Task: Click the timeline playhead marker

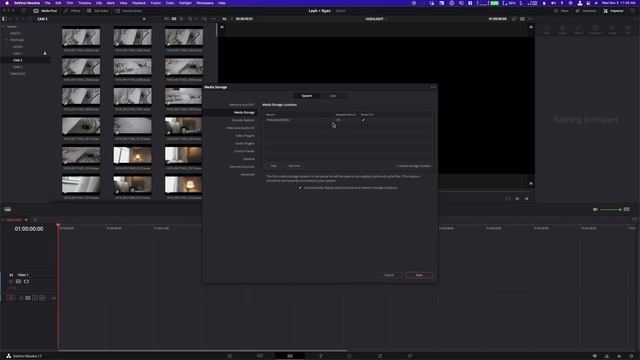Action: pyautogui.click(x=58, y=225)
